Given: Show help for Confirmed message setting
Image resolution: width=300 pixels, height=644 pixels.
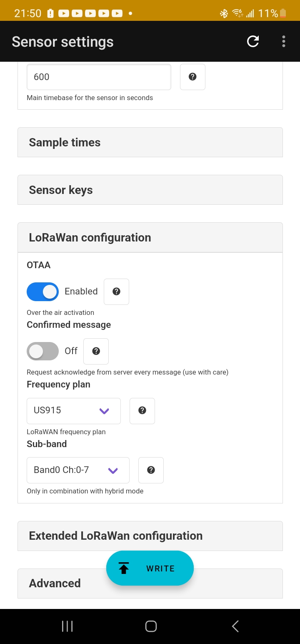Looking at the screenshot, I should (x=96, y=351).
